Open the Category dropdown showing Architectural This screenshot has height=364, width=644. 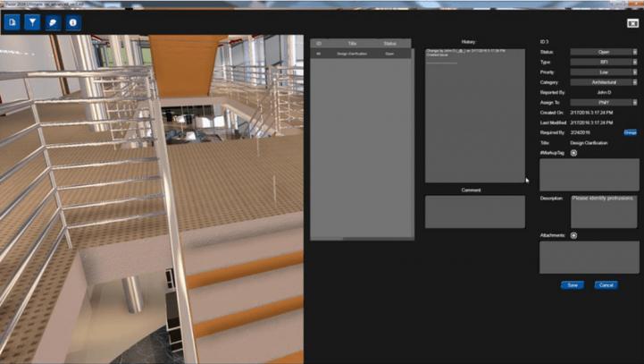pos(603,82)
